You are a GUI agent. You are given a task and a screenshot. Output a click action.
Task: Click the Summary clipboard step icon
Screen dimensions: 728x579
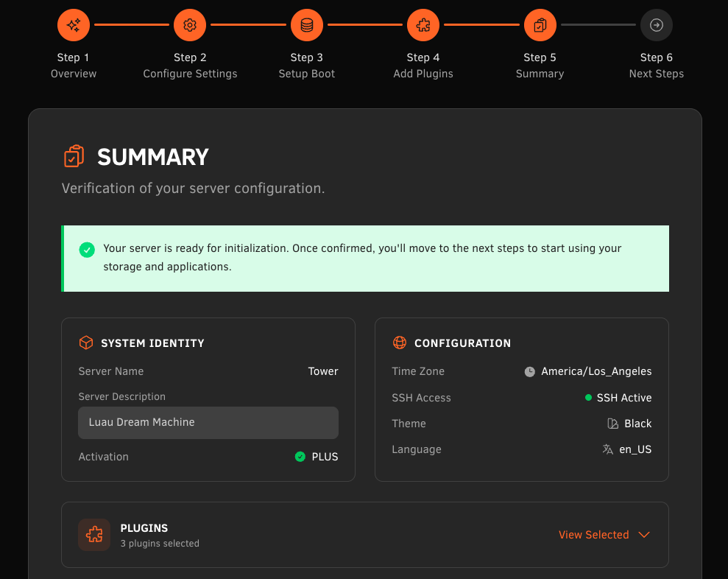pos(540,25)
